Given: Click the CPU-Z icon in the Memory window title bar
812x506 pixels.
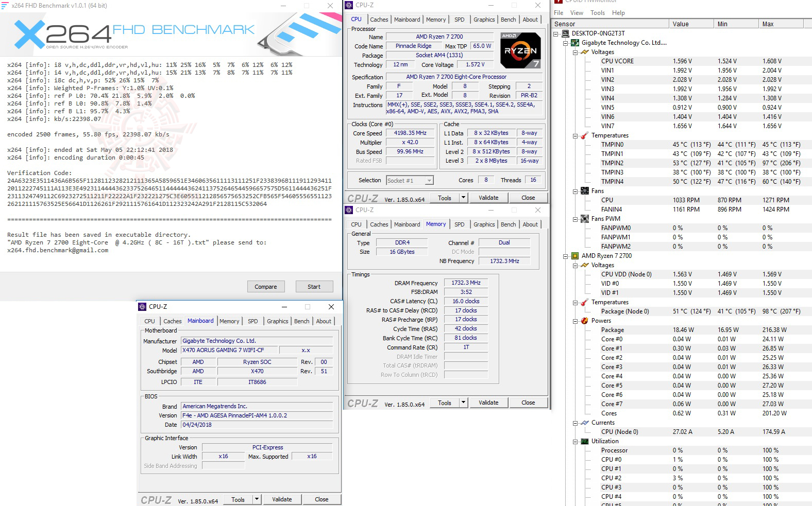Looking at the screenshot, I should (x=349, y=210).
